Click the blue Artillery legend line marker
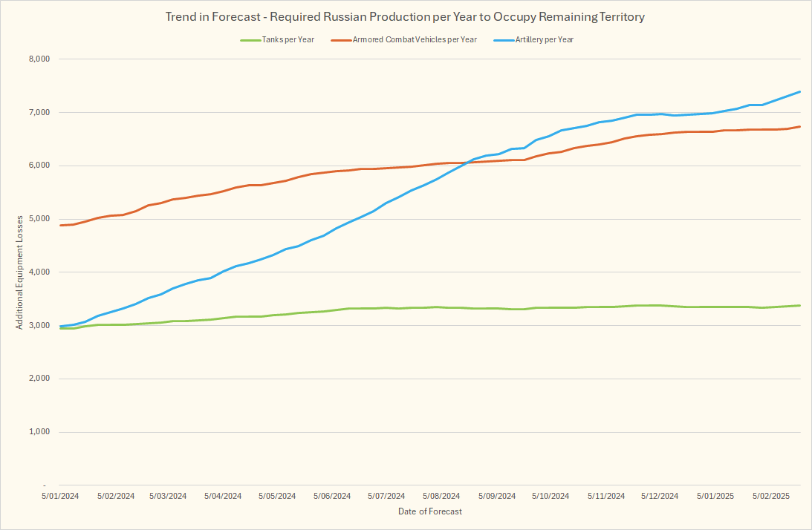The height and width of the screenshot is (530, 812). coord(504,39)
